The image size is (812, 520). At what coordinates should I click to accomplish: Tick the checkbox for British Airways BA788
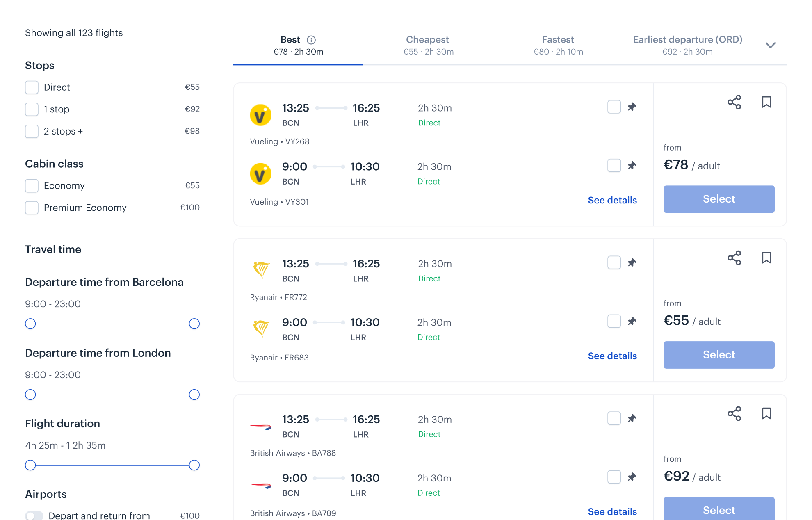[x=614, y=418]
